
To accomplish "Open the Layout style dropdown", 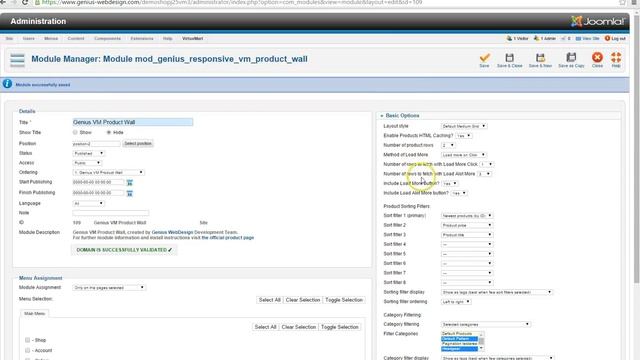I will pos(463,126).
